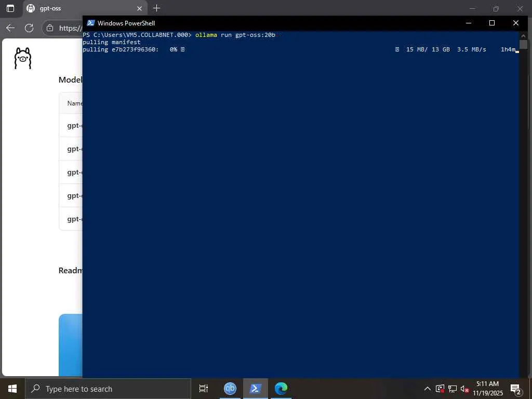Open qBittorrent from the taskbar
This screenshot has height=399, width=532.
pos(230,389)
